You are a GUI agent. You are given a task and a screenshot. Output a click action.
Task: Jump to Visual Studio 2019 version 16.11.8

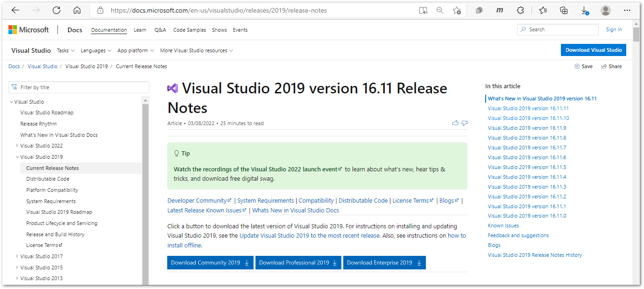pyautogui.click(x=527, y=138)
